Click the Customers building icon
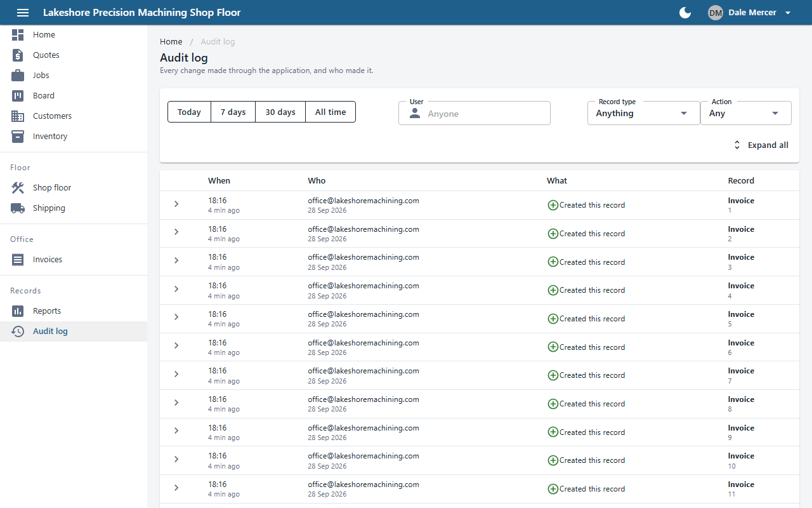 click(x=18, y=116)
